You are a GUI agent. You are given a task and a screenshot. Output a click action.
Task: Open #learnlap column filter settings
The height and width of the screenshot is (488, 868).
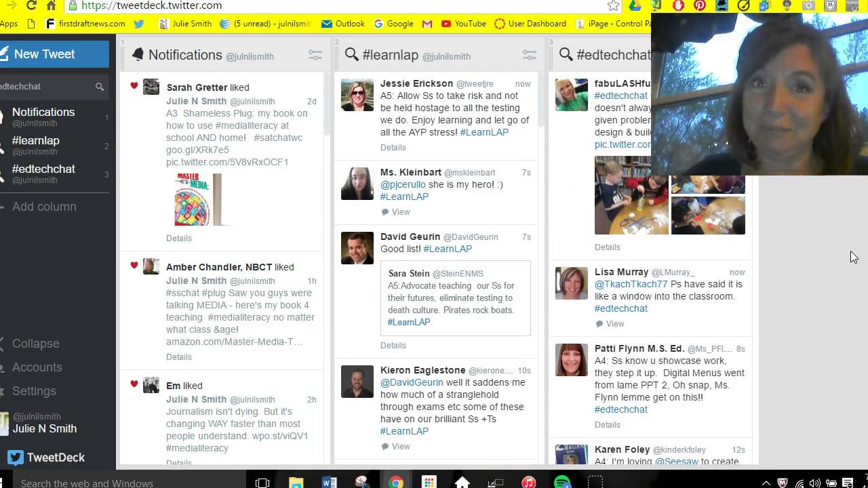point(530,56)
